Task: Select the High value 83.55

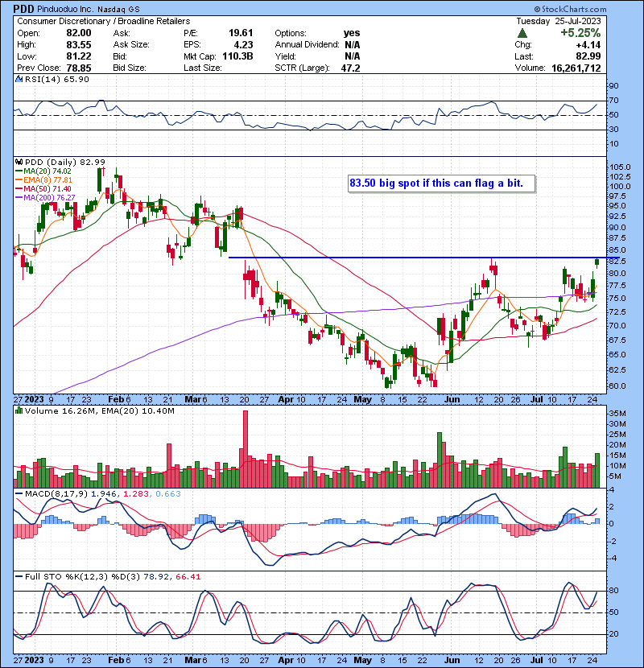Action: (x=78, y=45)
